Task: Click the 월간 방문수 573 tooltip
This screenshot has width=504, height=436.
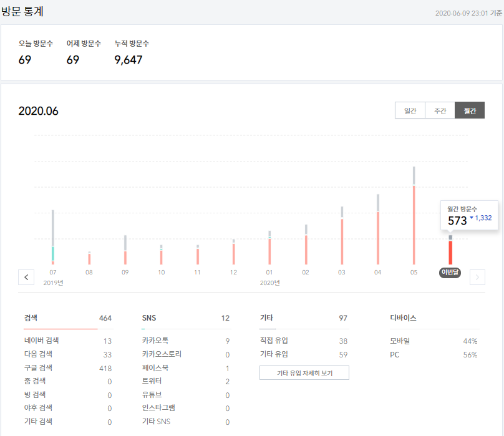Action: [469, 215]
